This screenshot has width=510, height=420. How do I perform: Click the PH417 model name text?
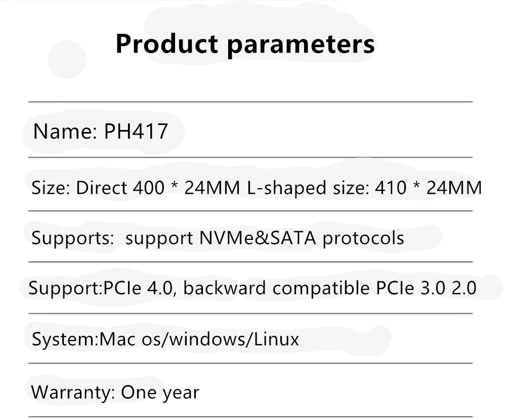click(136, 132)
